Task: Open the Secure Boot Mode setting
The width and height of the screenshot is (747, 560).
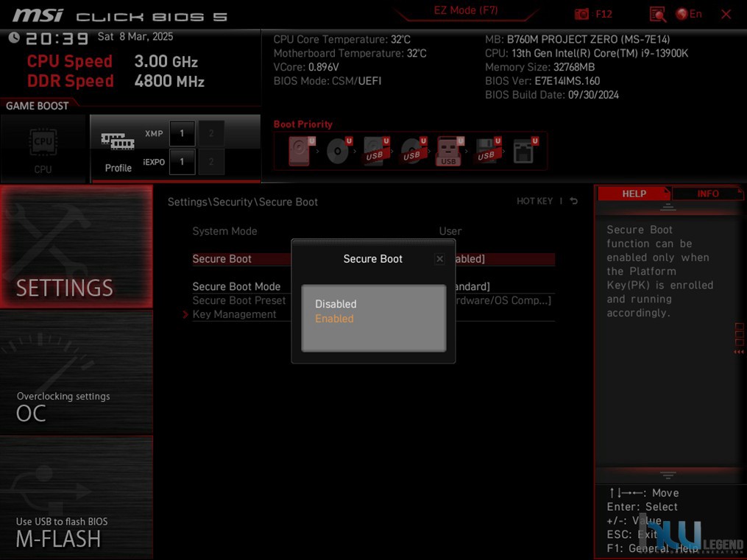Action: (x=374, y=287)
